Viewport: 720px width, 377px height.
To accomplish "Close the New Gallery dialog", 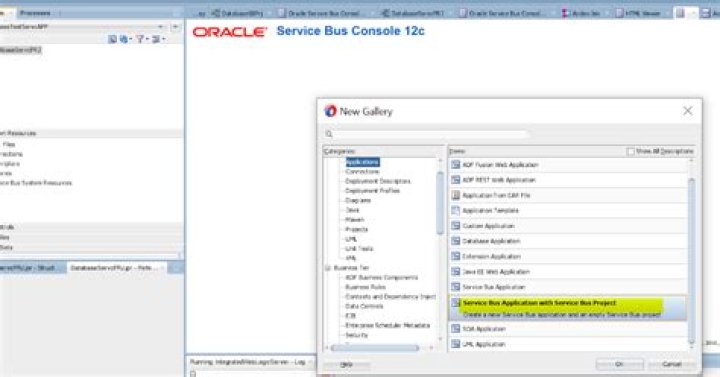I will tap(687, 111).
